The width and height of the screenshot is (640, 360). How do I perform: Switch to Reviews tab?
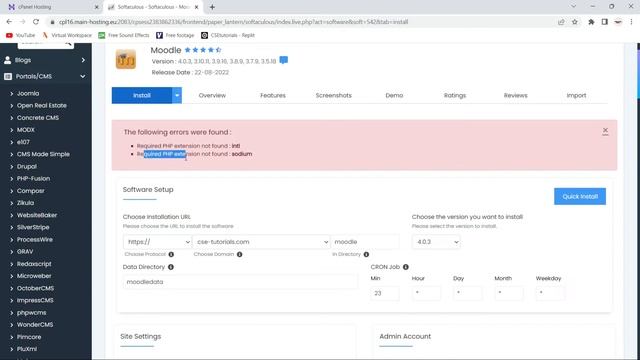(x=516, y=95)
